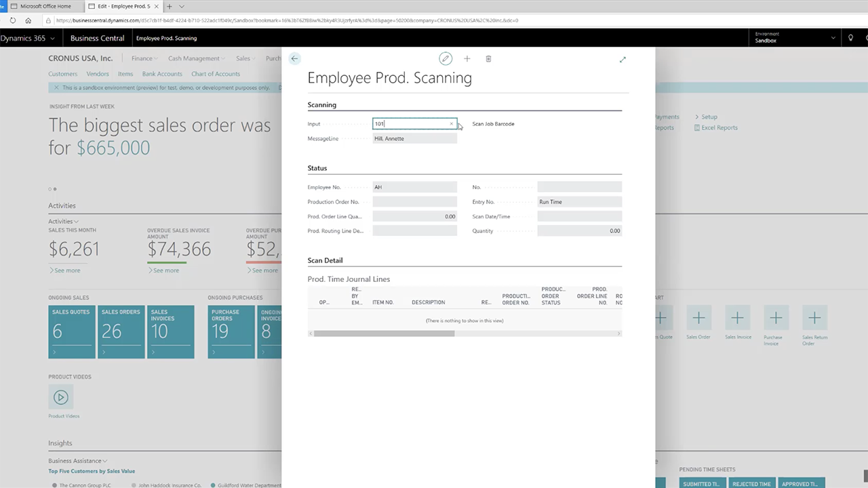Click the back arrow on the dialog

coord(294,58)
